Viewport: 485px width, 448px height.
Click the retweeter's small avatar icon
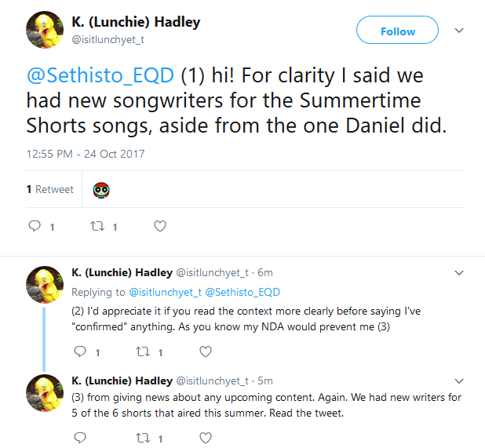(x=100, y=189)
